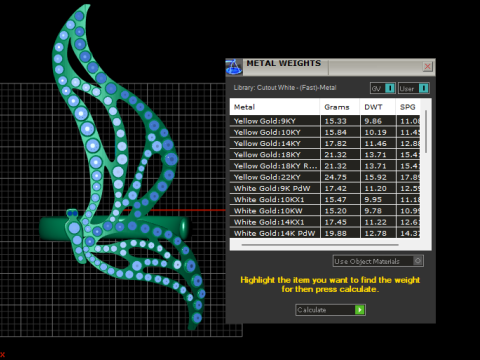Select the White Gold:10KX1 row
480x360 pixels.
click(x=325, y=200)
